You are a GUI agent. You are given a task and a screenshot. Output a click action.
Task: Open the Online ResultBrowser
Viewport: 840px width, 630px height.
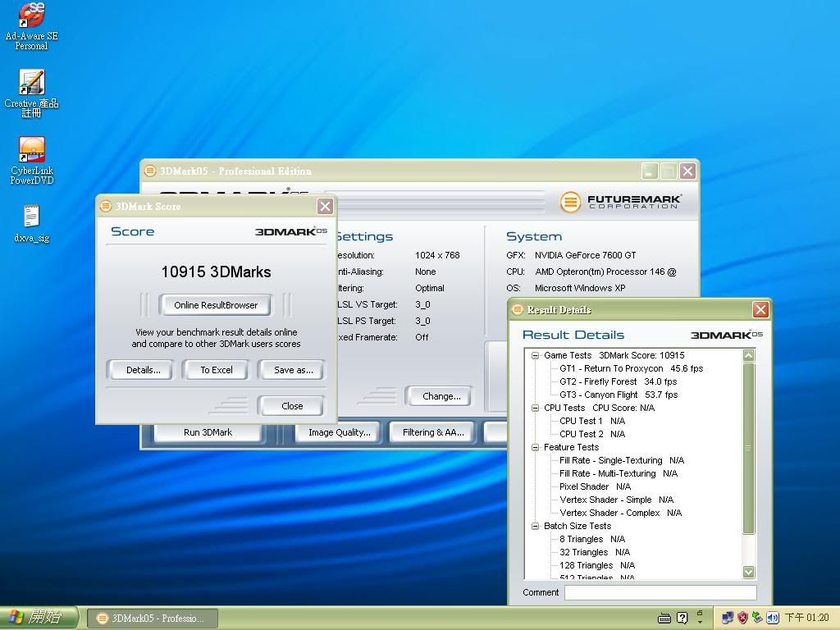216,305
